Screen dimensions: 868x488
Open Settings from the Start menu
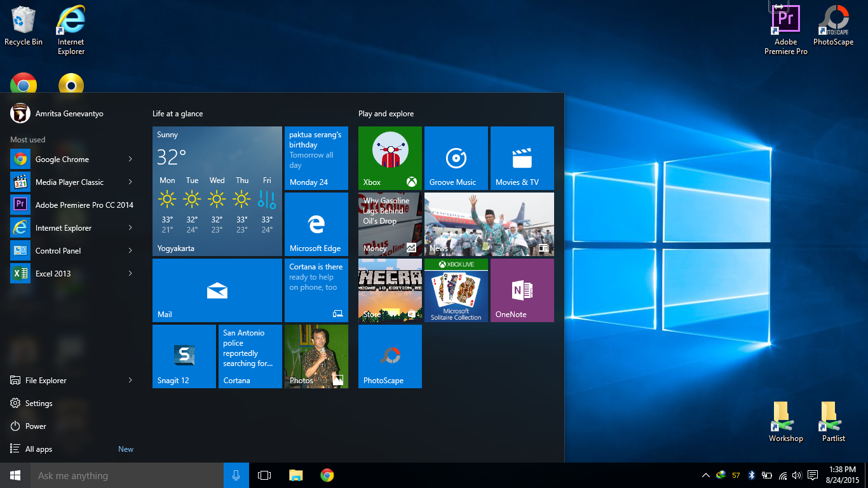39,403
